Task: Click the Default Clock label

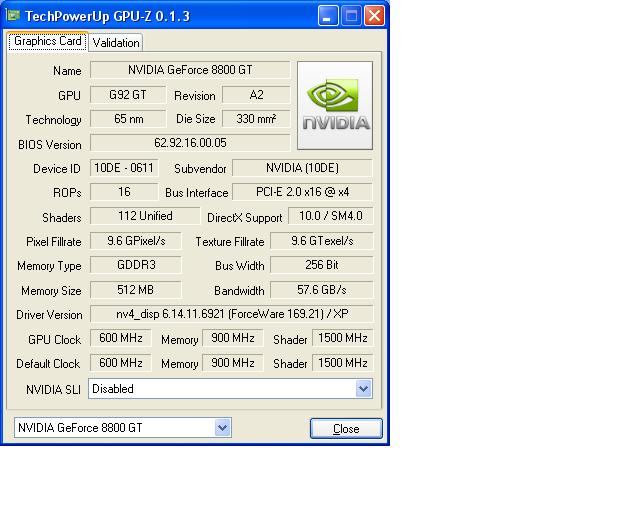Action: pyautogui.click(x=48, y=364)
